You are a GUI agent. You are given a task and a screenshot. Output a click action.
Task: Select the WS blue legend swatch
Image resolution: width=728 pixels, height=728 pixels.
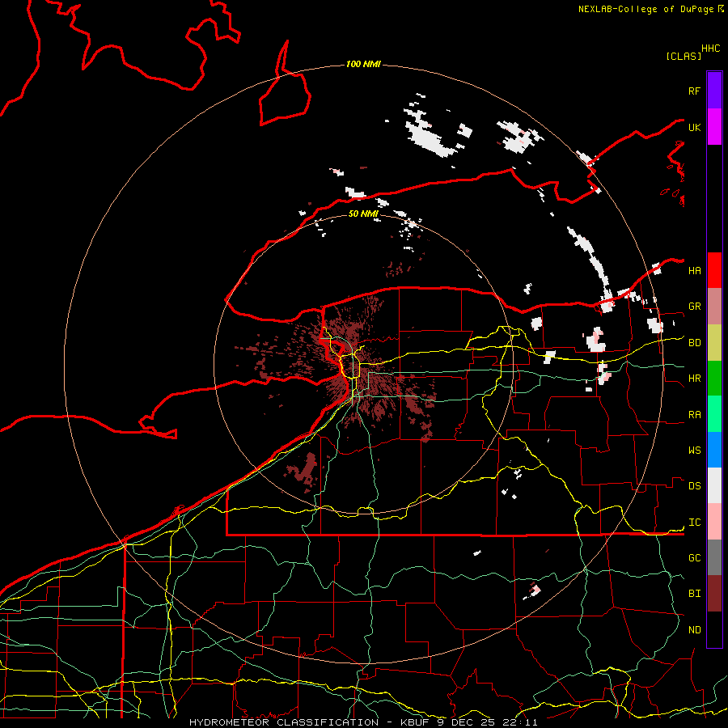[x=714, y=450]
